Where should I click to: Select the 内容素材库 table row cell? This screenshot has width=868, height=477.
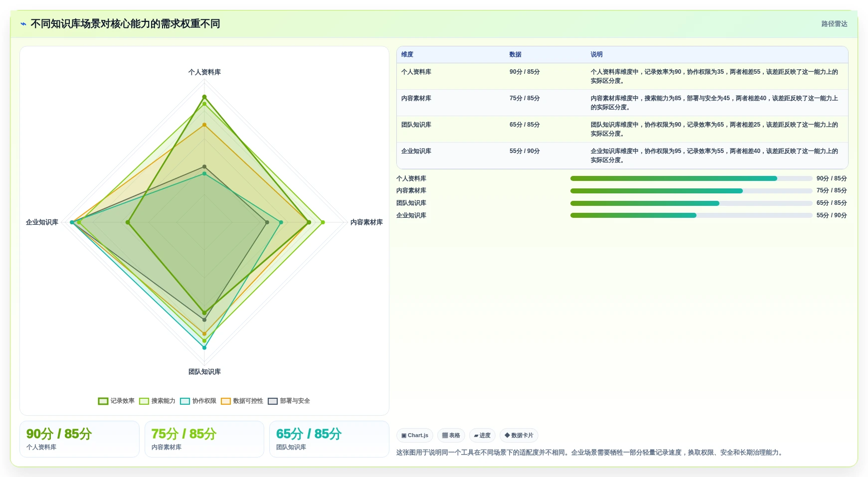click(451, 103)
